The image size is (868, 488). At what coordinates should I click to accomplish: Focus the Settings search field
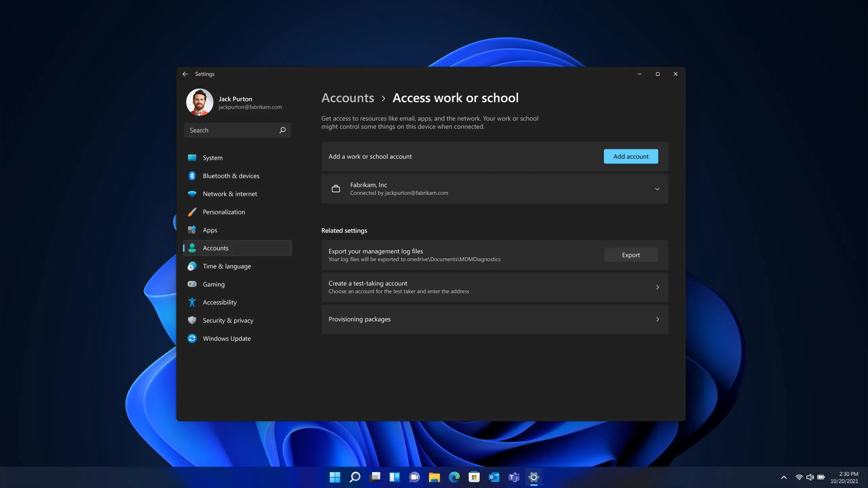tap(232, 130)
